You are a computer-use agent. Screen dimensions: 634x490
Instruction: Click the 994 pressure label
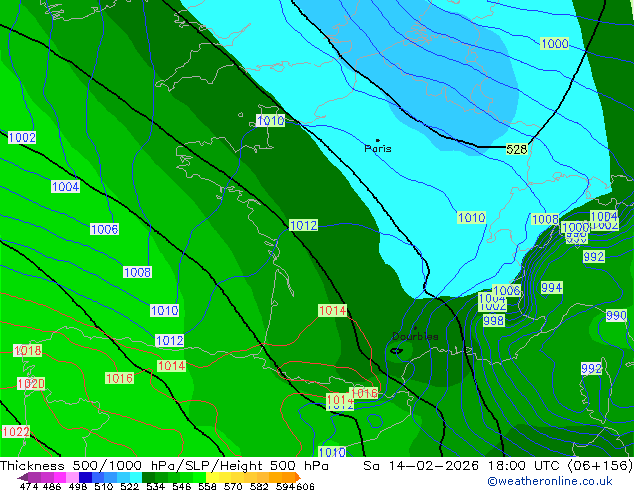[x=552, y=287]
